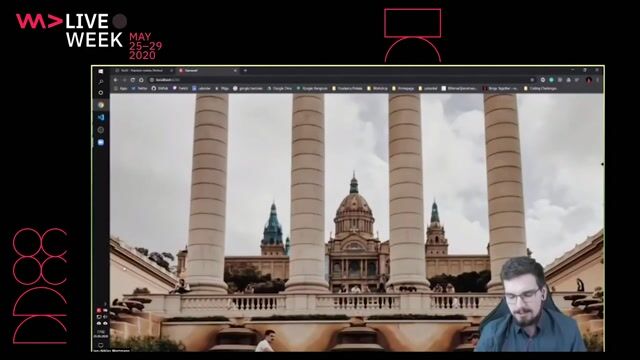Open the Chrome three-dot menu
The image size is (640, 360).
(x=597, y=80)
